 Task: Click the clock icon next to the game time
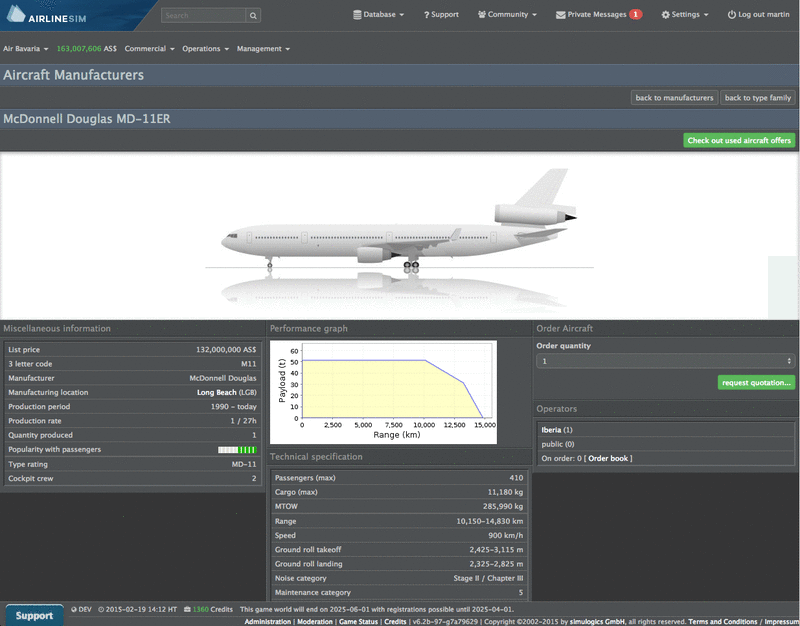pyautogui.click(x=100, y=609)
